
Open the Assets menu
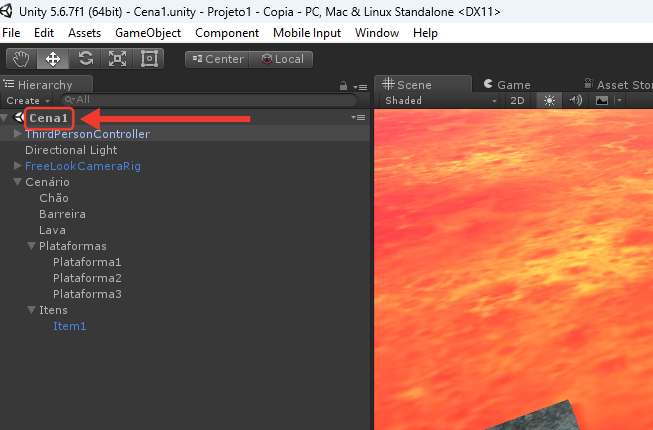point(85,33)
